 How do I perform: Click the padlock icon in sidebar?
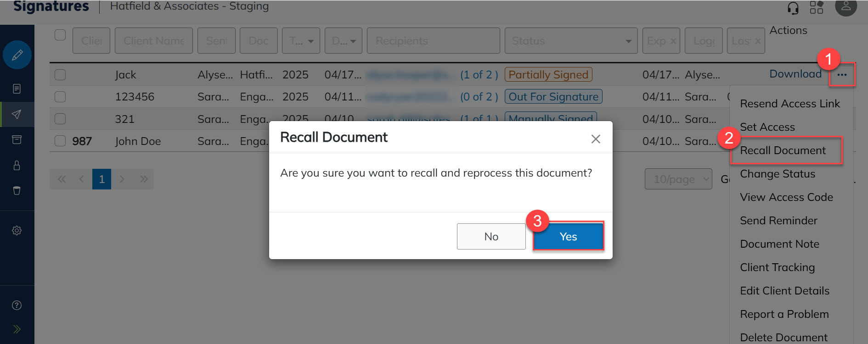point(17,165)
